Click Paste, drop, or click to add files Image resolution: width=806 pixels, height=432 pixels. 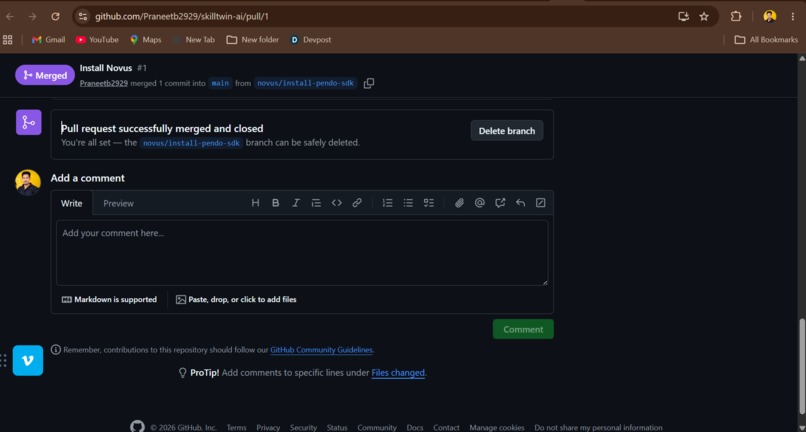pos(236,299)
